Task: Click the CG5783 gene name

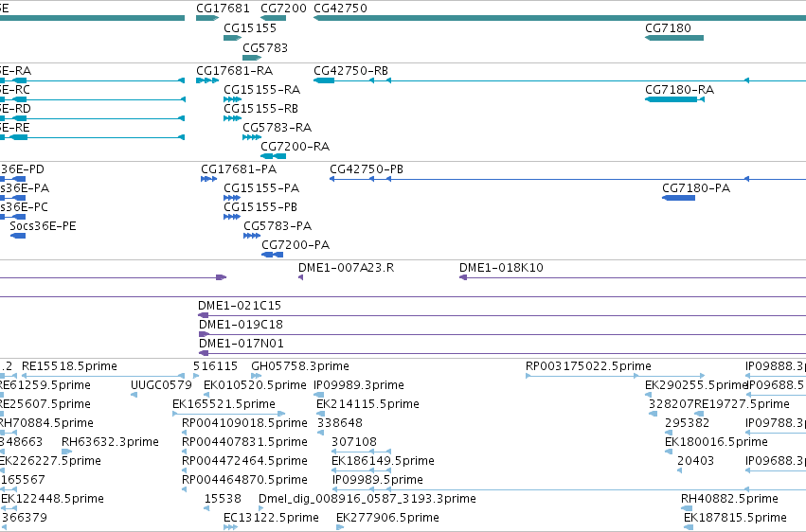Action: [265, 47]
